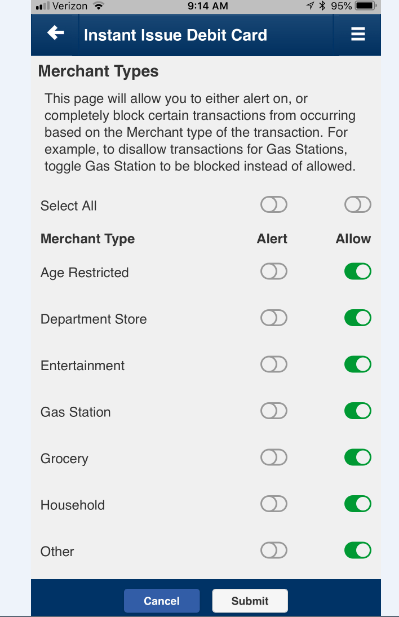Click the Cancel button

(162, 601)
